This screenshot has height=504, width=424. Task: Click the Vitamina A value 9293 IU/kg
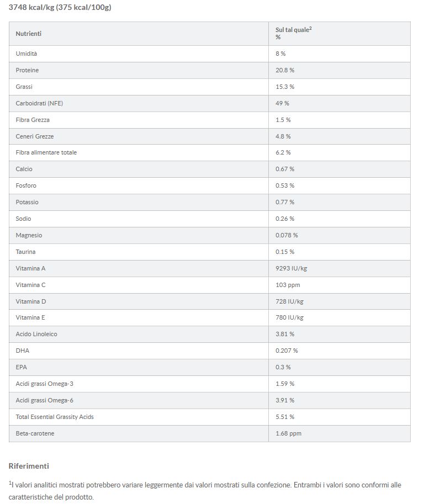click(x=291, y=268)
